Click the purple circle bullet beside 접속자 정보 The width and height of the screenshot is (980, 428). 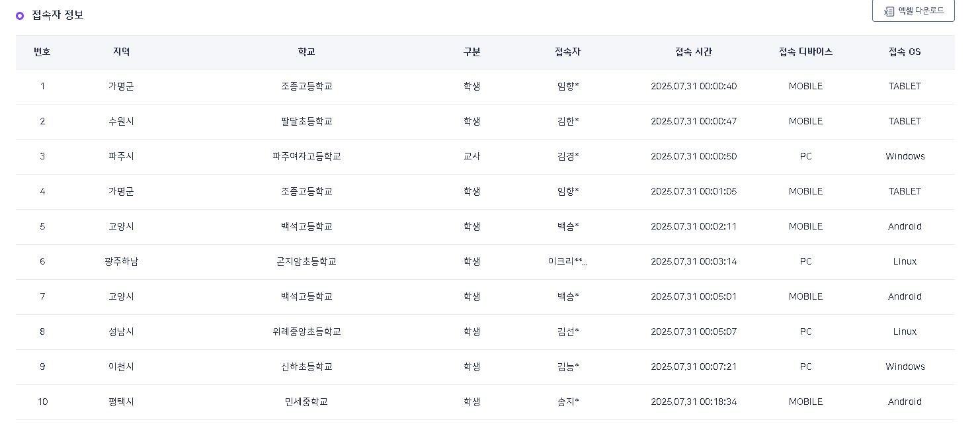[20, 15]
